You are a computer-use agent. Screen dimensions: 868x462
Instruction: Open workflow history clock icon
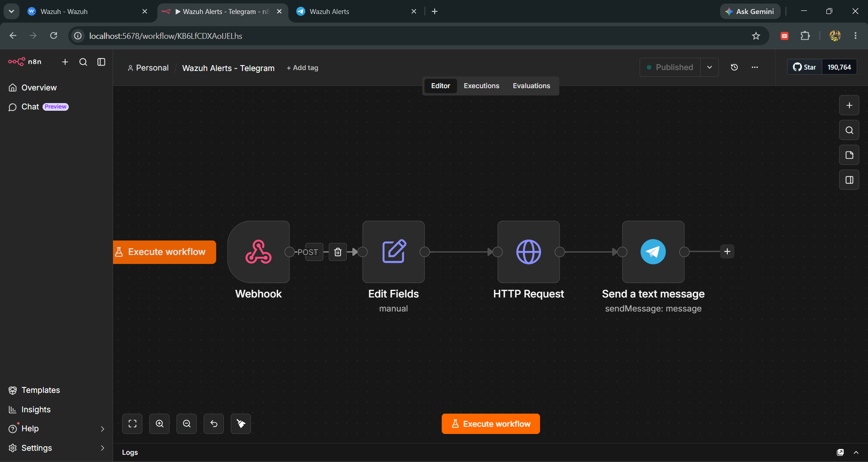[735, 67]
